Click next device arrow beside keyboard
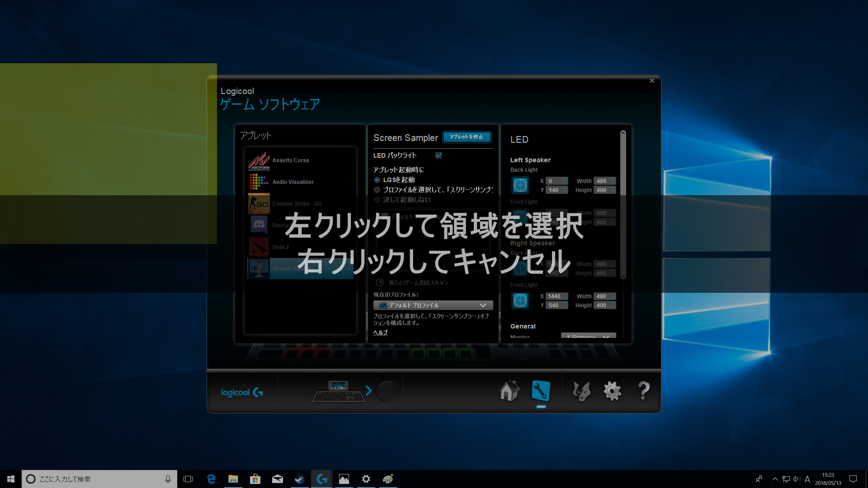The width and height of the screenshot is (868, 488). pos(369,391)
